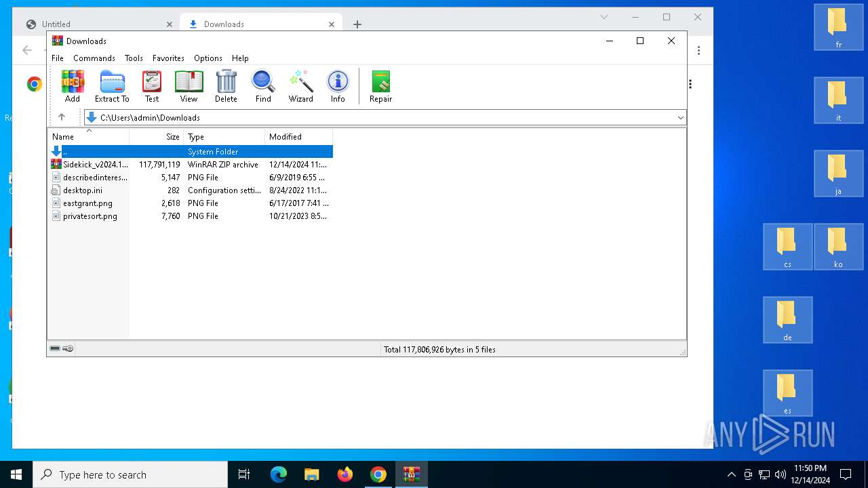Select the privatesort.png file
This screenshot has width=868, height=488.
pyautogui.click(x=90, y=216)
